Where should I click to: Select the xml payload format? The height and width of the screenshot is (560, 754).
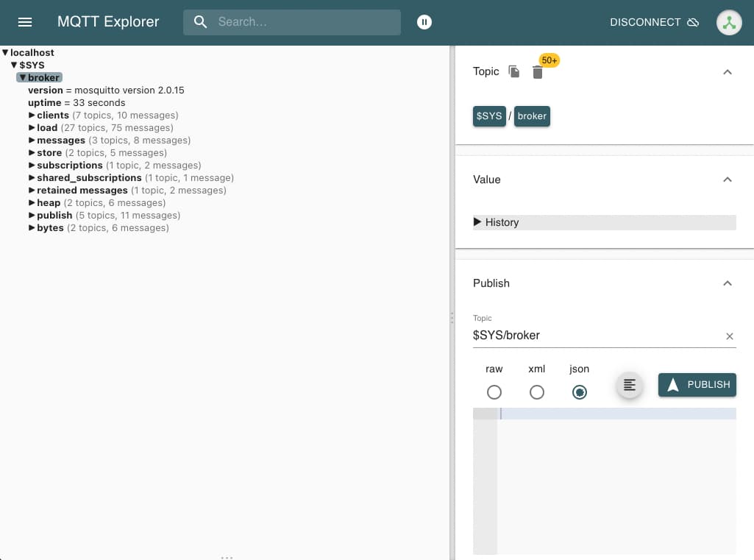pyautogui.click(x=536, y=392)
